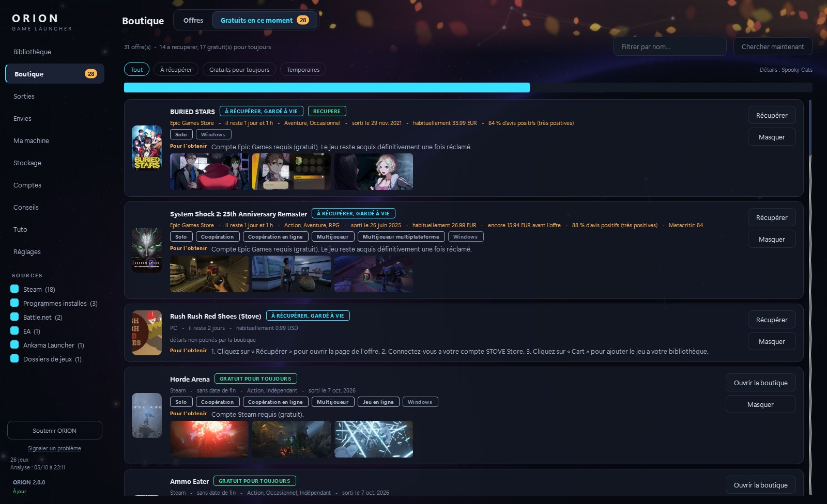Click Récupérer for Buried Stars
The width and height of the screenshot is (827, 504).
[x=772, y=115]
